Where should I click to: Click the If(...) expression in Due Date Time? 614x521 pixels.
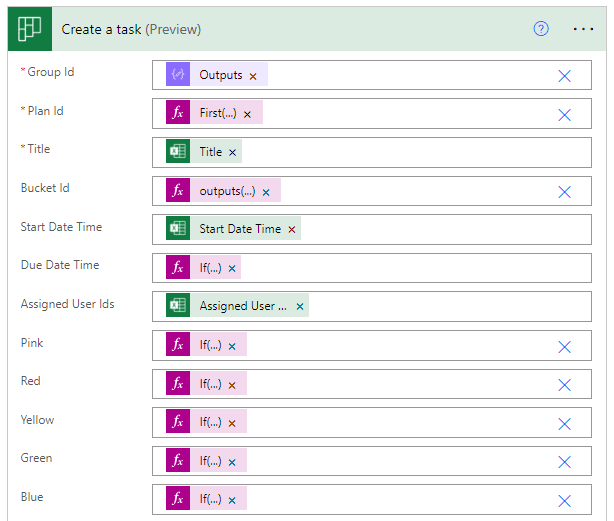click(210, 268)
